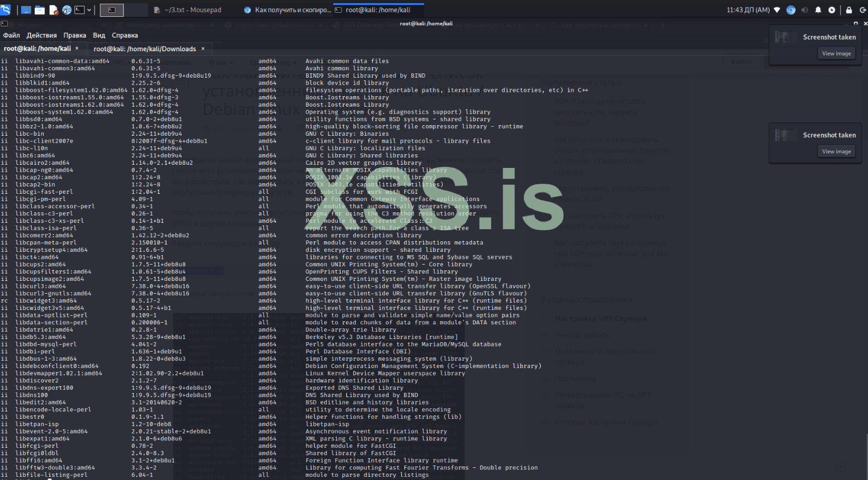
Task: Click the lock screen icon
Action: click(x=849, y=10)
